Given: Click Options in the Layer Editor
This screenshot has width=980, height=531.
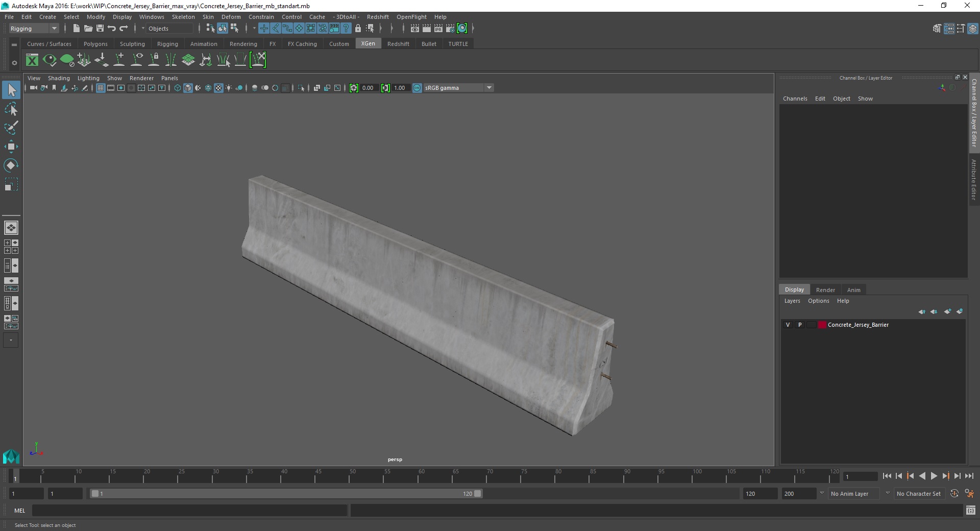Looking at the screenshot, I should coord(818,301).
